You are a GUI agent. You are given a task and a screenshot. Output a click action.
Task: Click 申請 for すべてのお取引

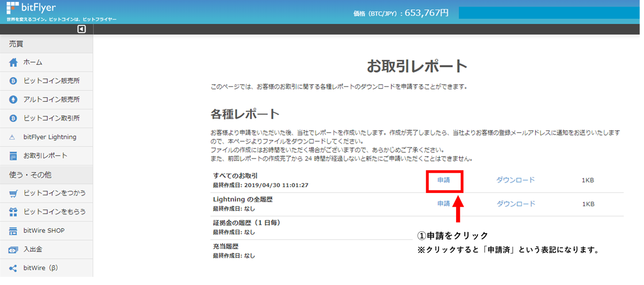pos(444,180)
